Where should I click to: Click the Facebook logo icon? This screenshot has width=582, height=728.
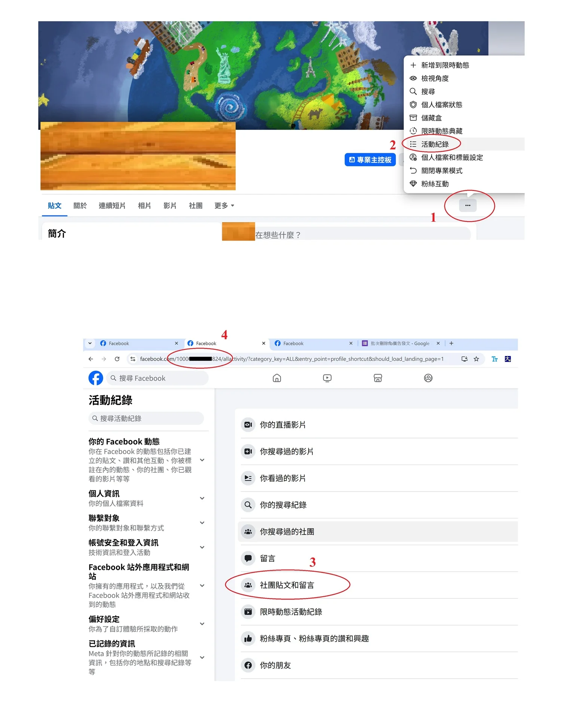[x=96, y=378]
